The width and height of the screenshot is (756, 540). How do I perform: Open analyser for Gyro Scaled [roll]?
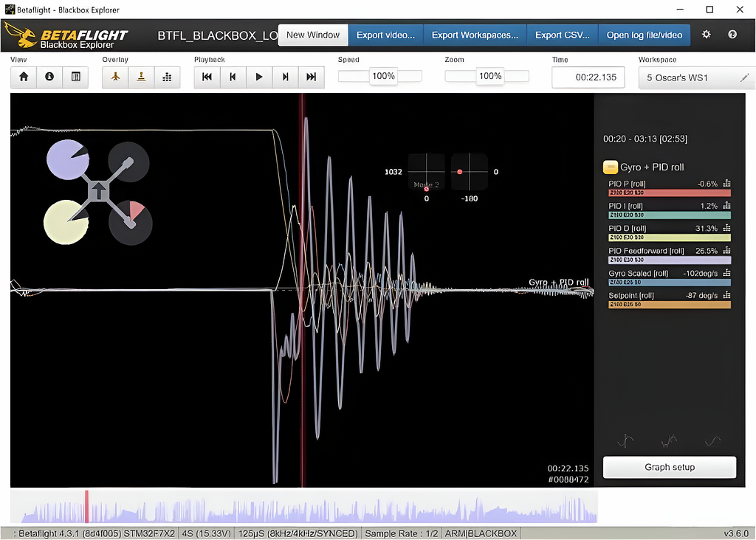[x=726, y=273]
